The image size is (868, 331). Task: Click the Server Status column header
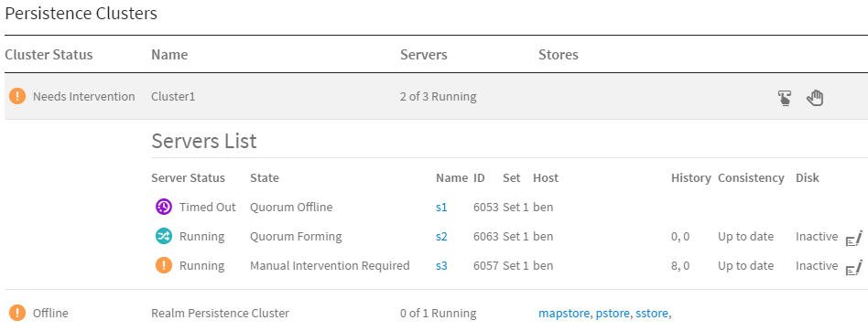[189, 178]
